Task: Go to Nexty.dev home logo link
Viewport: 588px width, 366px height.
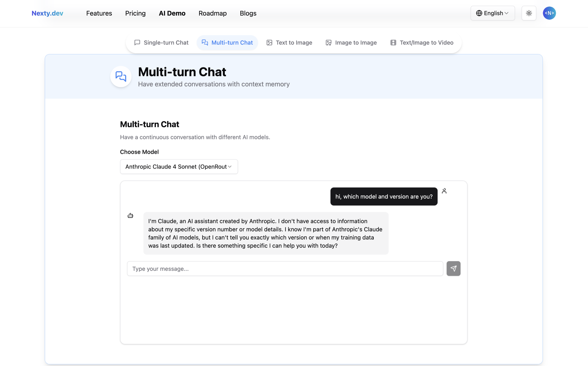Action: pos(47,13)
